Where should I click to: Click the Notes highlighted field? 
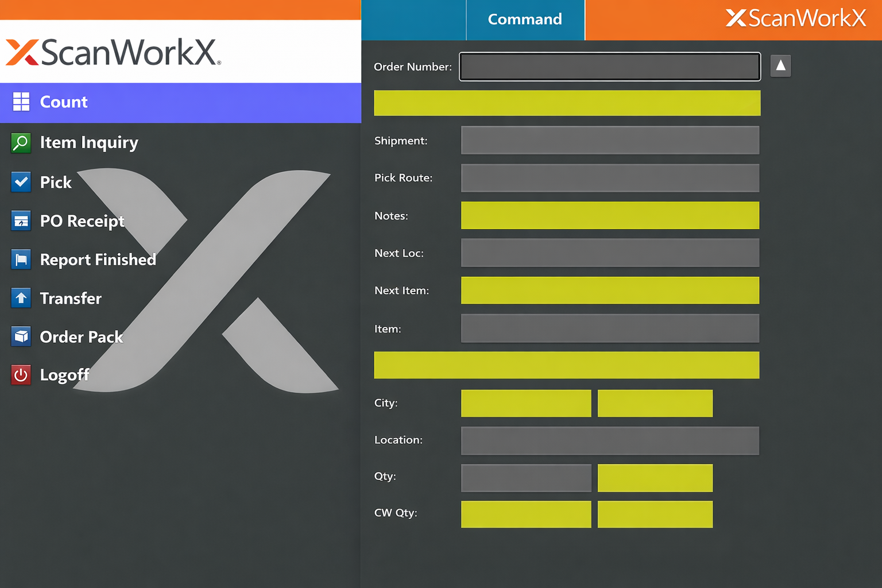(609, 215)
